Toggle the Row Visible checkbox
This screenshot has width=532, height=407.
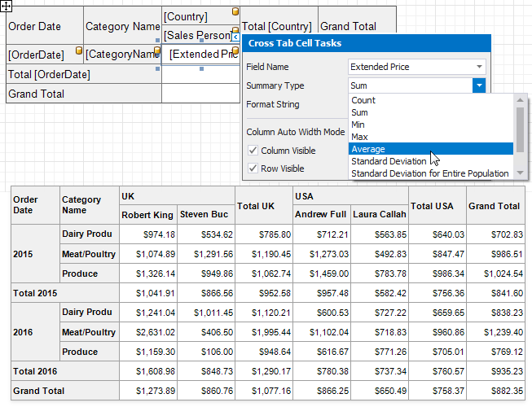[x=253, y=168]
